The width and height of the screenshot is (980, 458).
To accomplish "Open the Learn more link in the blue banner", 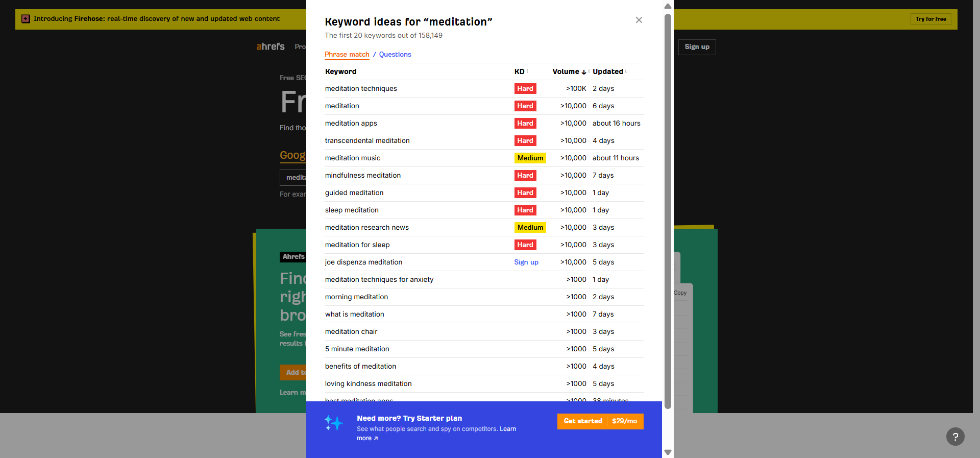I will click(507, 429).
